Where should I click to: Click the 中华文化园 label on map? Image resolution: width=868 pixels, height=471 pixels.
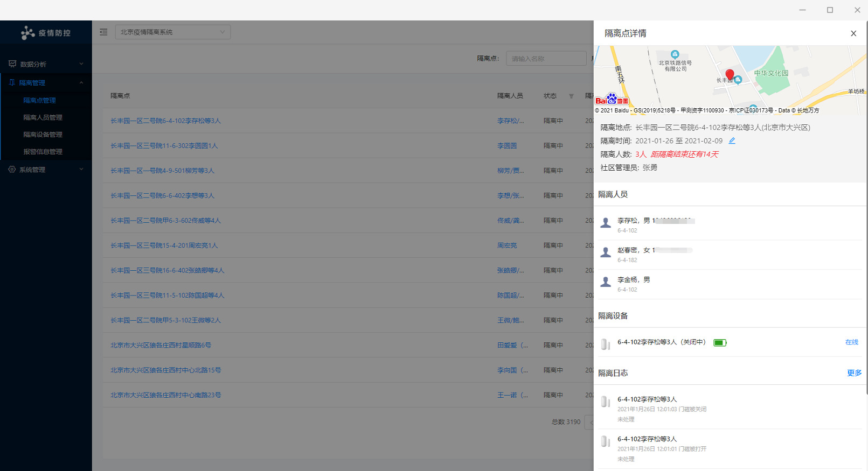(x=771, y=73)
